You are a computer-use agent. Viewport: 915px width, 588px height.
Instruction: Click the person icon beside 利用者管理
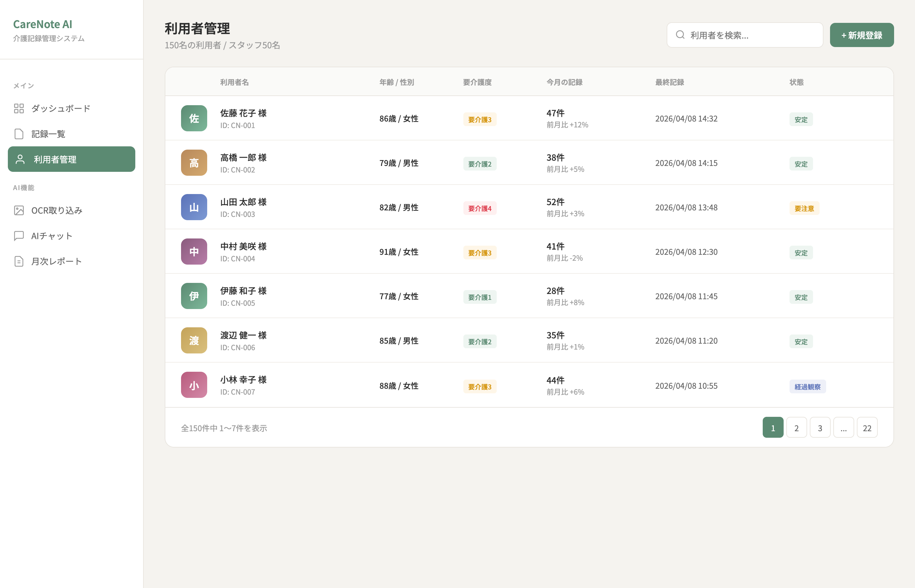coord(20,159)
